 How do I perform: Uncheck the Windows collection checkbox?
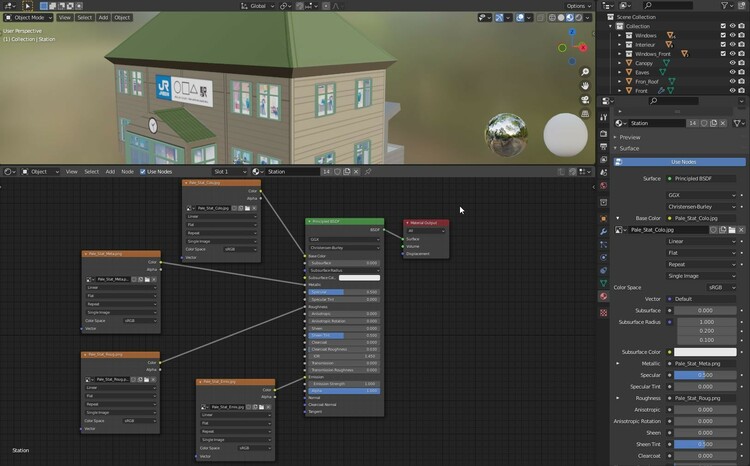722,35
